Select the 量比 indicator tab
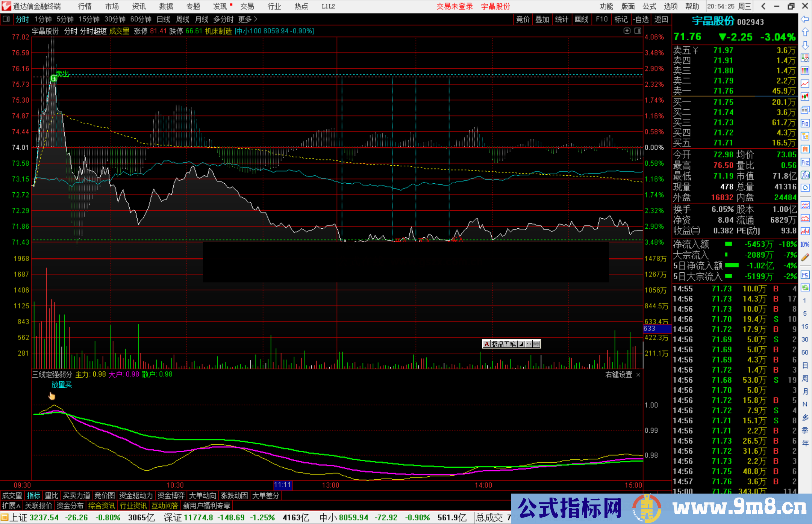The width and height of the screenshot is (812, 524). coord(52,495)
